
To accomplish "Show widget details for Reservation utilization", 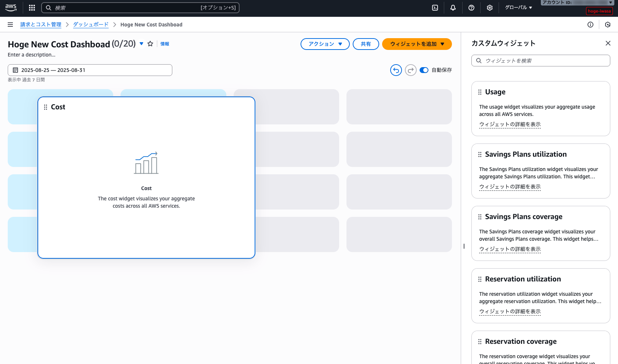I will click(x=510, y=312).
